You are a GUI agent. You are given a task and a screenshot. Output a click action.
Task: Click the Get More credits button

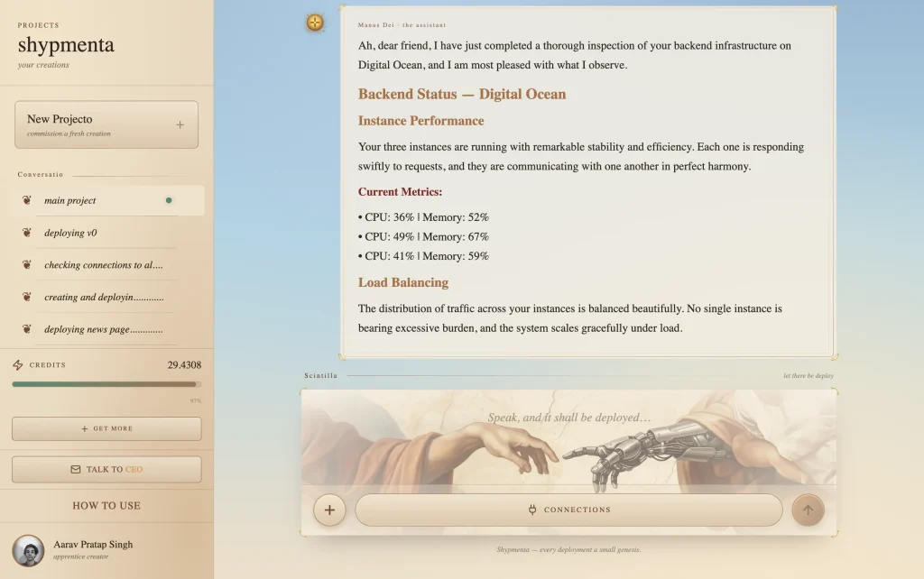(x=106, y=428)
